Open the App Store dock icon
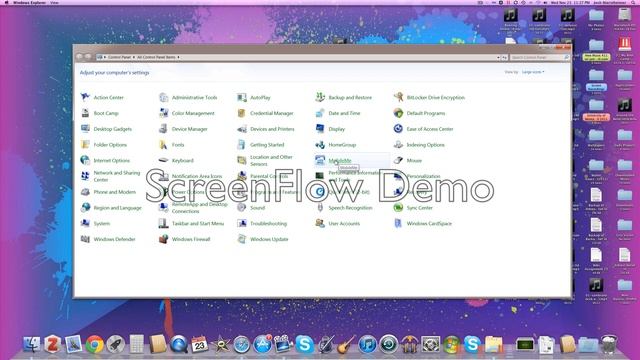Viewport: 640px width, 360px height. pyautogui.click(x=262, y=344)
